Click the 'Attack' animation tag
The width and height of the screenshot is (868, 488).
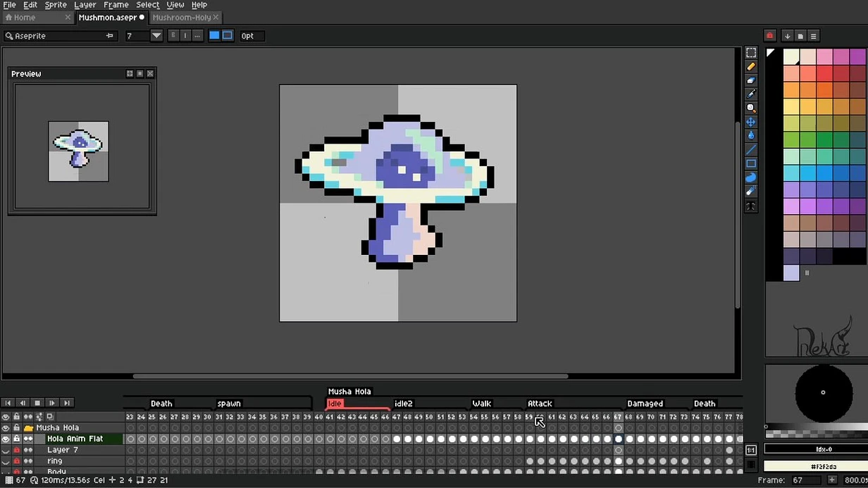(540, 403)
